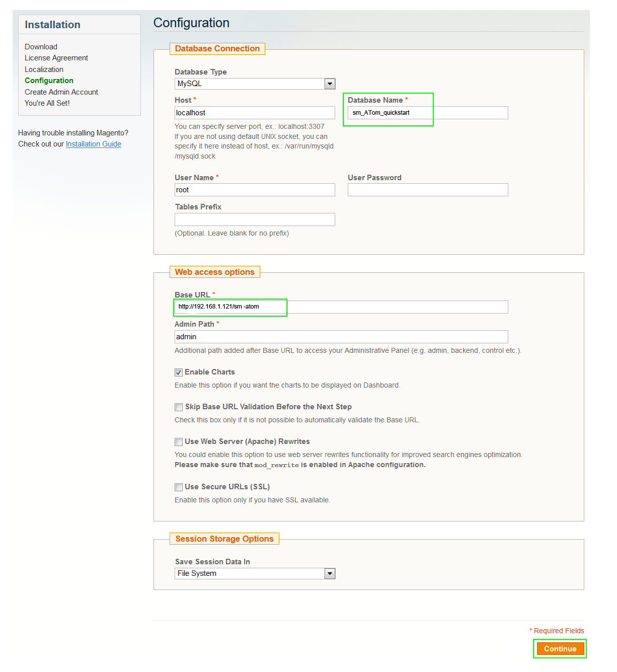The width and height of the screenshot is (617, 672).
Task: Enable Use Secure URLs (SSL) option
Action: tap(179, 487)
